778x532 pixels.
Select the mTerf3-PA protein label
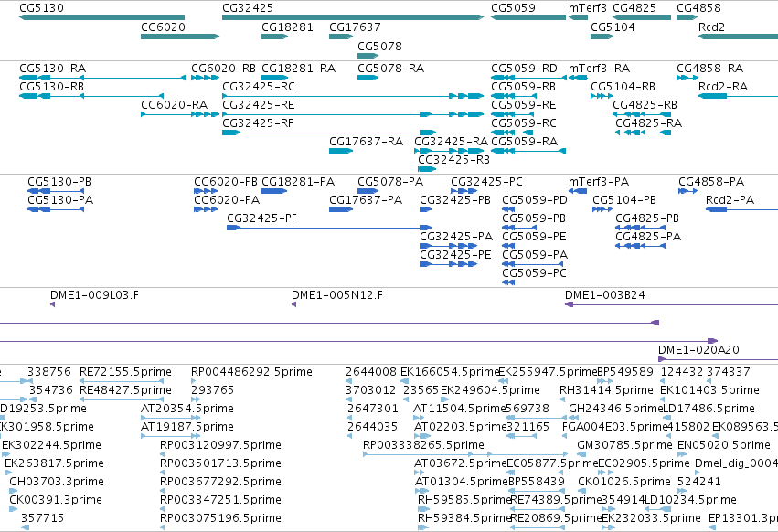point(599,182)
